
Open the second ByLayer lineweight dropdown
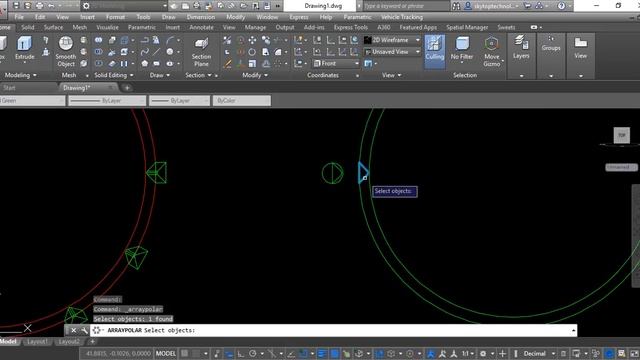[179, 100]
